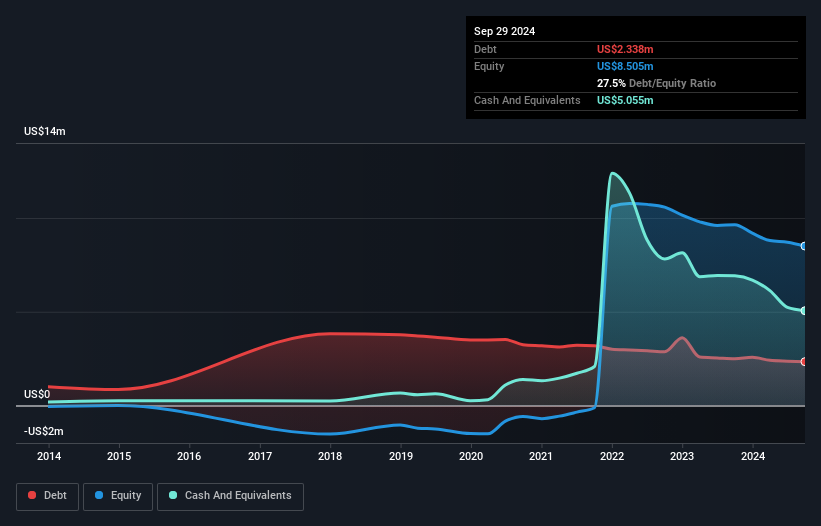Click the teal Cash legend dot

pyautogui.click(x=173, y=495)
